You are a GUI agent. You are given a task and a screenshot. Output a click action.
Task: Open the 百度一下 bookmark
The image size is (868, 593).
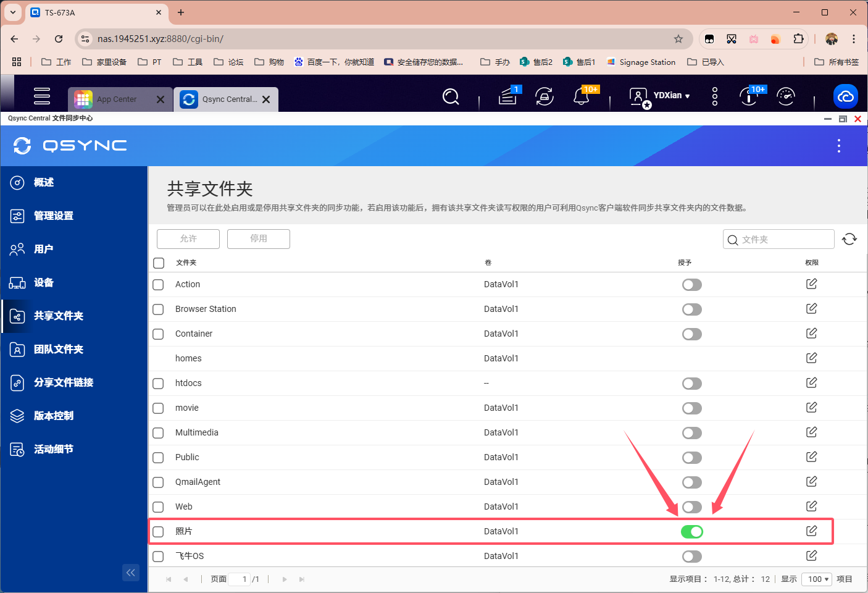[334, 62]
